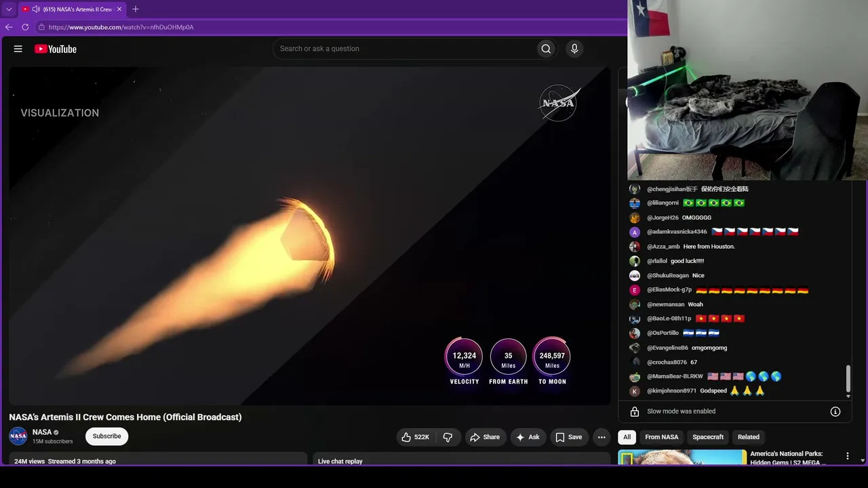This screenshot has height=488, width=868.
Task: Open the Ask feature for this video
Action: 528,437
